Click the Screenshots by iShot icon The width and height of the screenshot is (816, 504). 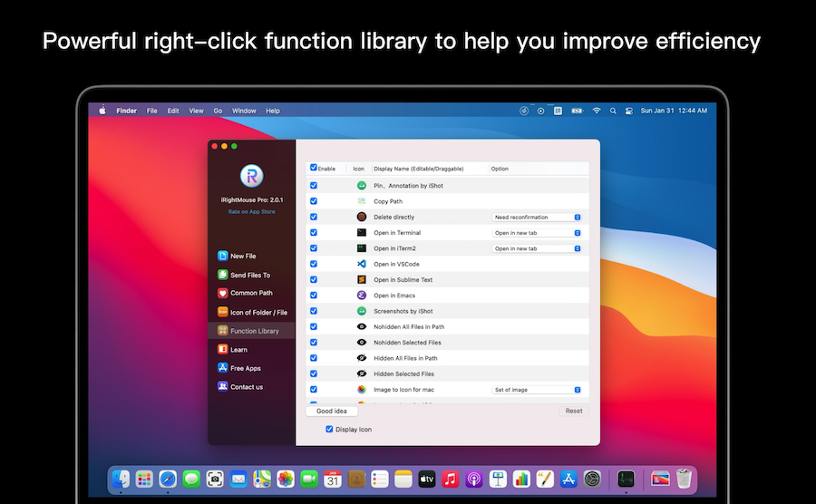(x=362, y=311)
